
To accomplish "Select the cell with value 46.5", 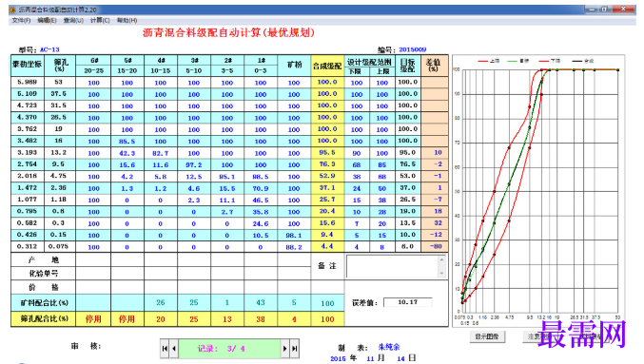I will click(x=261, y=201).
